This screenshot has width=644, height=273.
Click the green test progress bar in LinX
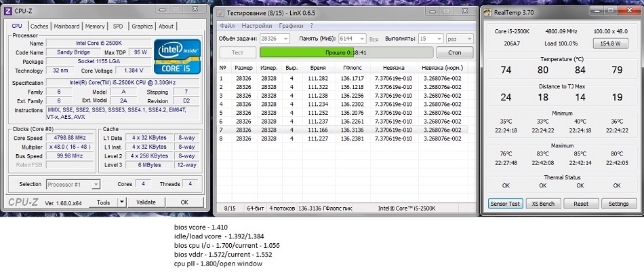click(x=346, y=52)
